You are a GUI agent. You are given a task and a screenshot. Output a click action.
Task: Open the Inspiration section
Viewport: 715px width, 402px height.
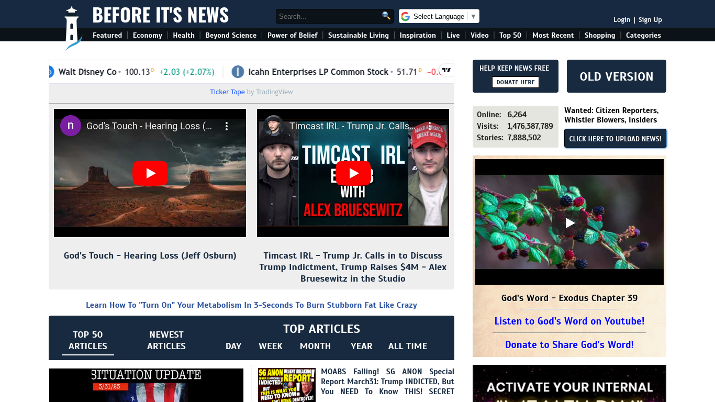(x=418, y=35)
